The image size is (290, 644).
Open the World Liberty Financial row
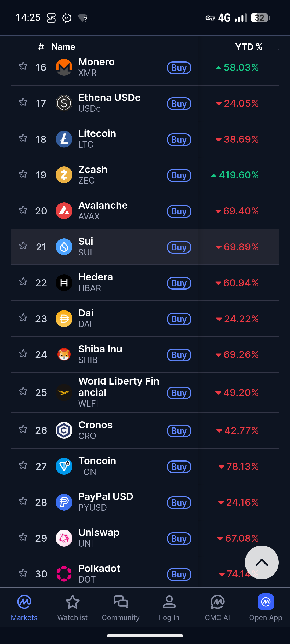point(145,393)
